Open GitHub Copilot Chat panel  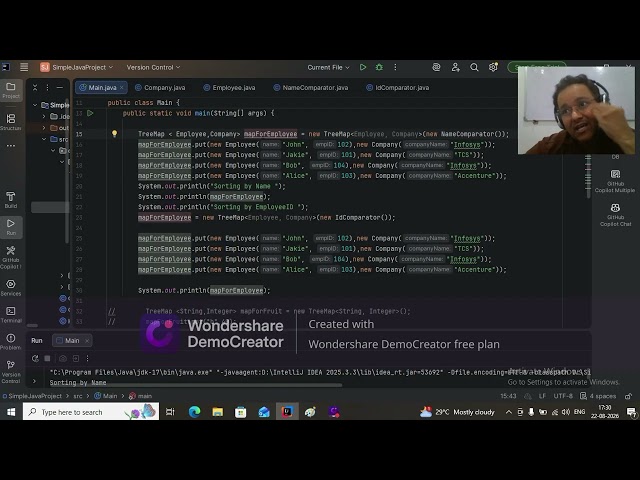pyautogui.click(x=615, y=215)
